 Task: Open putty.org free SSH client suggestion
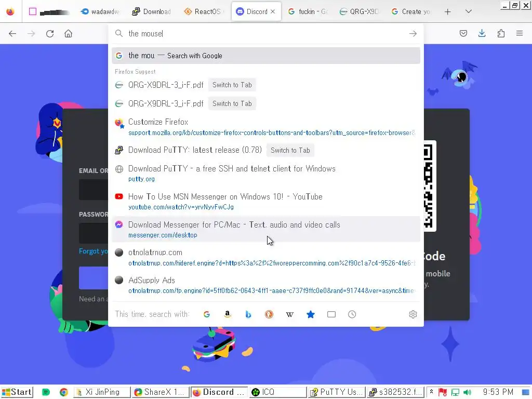click(266, 174)
